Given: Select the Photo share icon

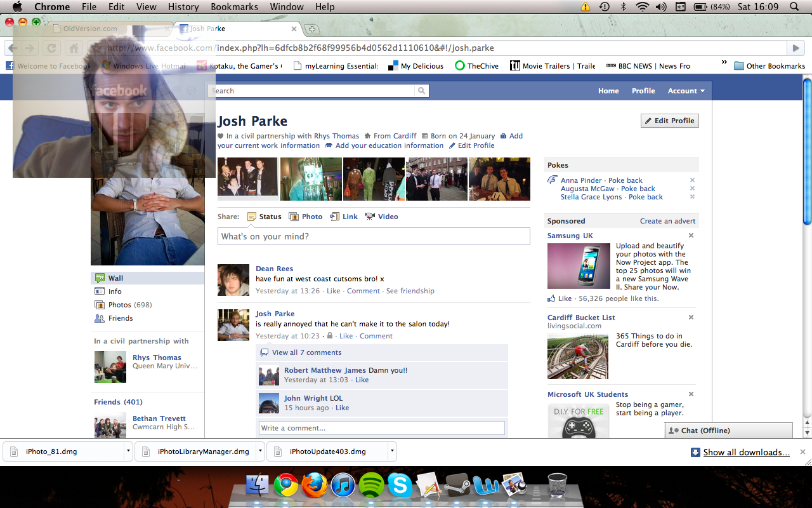Looking at the screenshot, I should [294, 217].
